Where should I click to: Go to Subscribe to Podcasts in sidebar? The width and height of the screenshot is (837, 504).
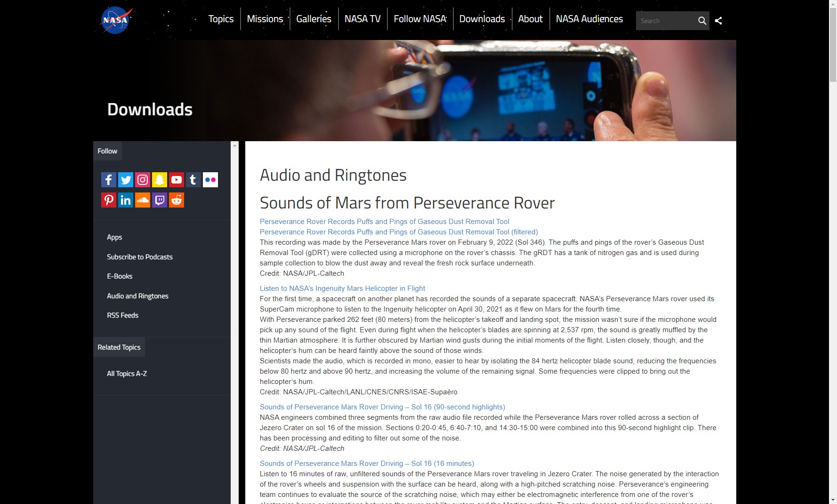tap(140, 257)
